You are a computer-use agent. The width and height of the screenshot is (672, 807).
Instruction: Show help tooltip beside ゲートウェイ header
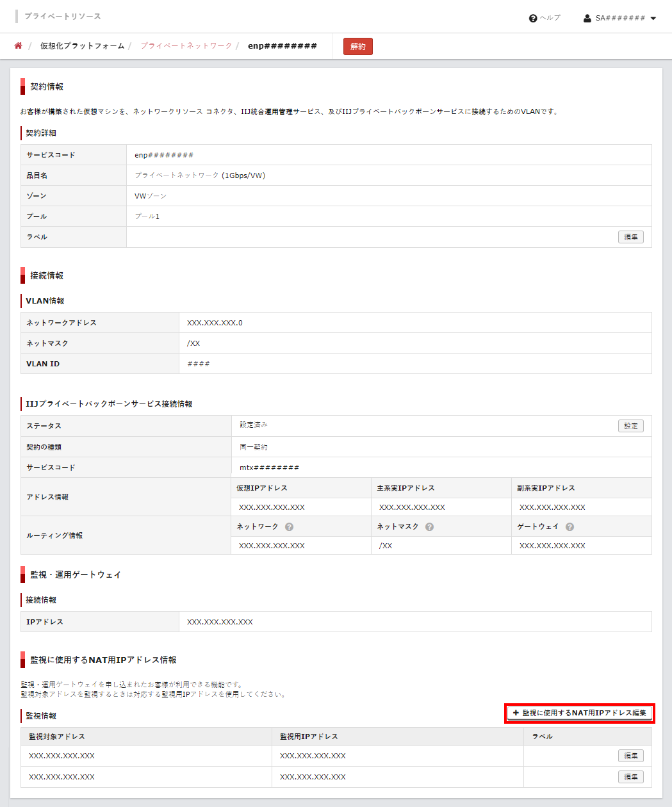click(570, 527)
